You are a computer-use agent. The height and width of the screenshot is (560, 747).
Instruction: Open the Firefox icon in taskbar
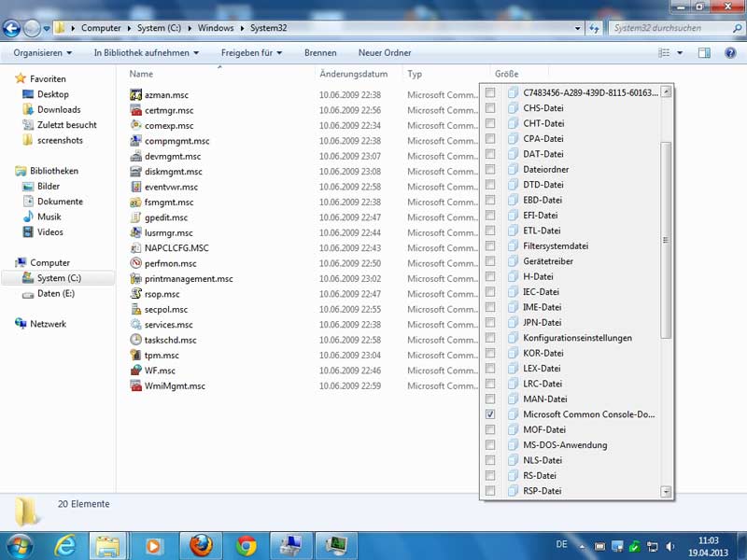200,544
